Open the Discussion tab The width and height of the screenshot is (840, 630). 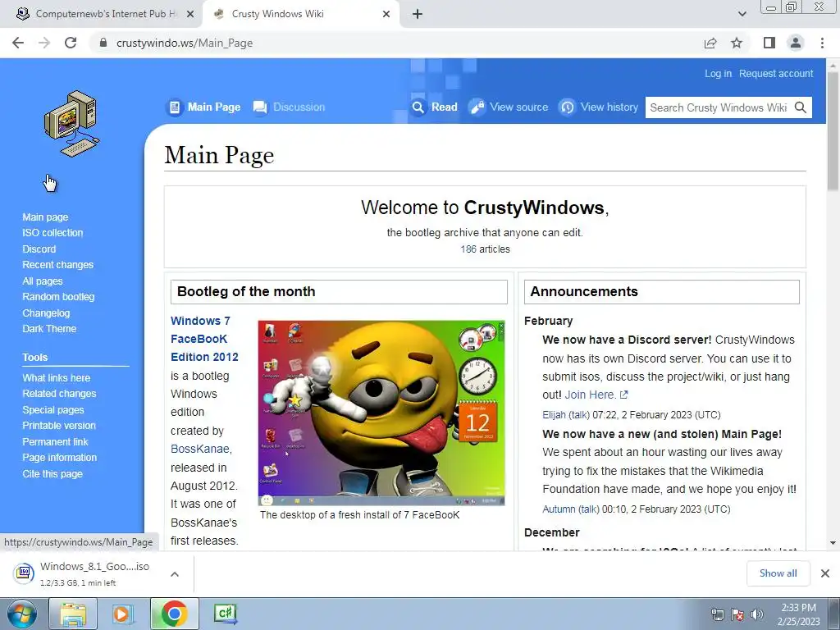290,107
